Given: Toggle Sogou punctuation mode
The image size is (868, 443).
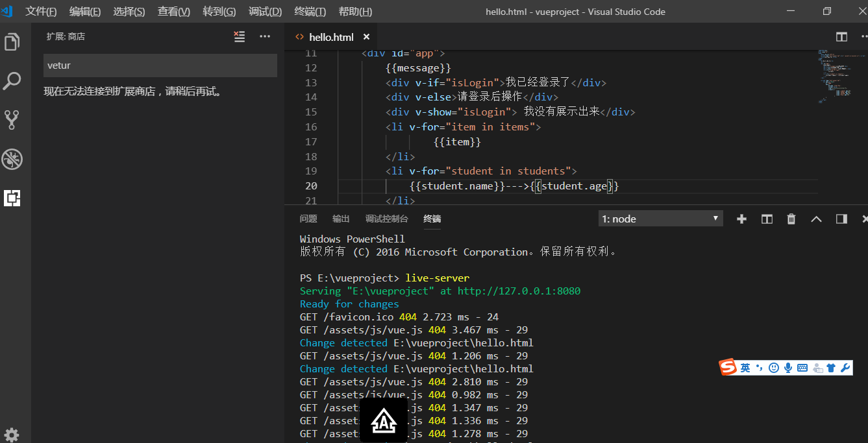Looking at the screenshot, I should pos(759,368).
